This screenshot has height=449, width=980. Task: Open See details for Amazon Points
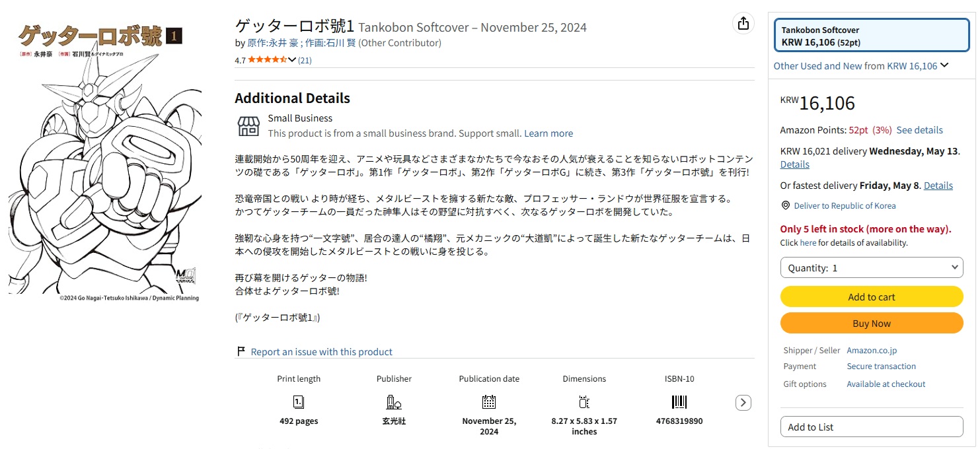click(919, 130)
